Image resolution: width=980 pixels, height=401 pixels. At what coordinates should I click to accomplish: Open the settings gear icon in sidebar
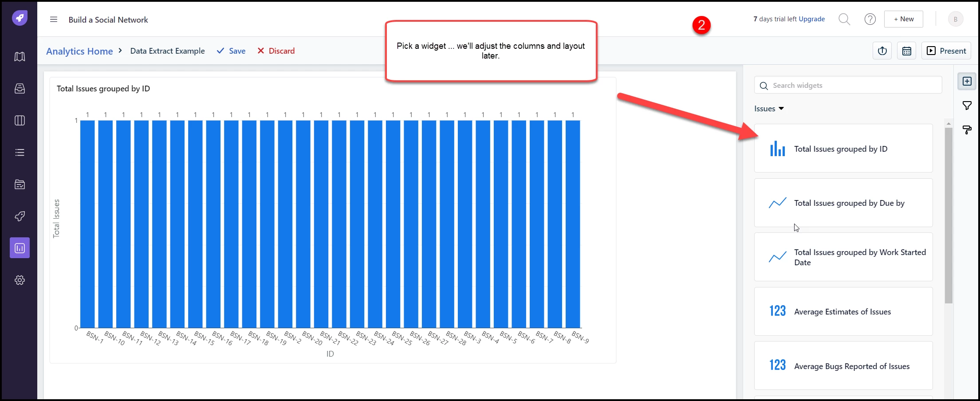click(x=20, y=280)
